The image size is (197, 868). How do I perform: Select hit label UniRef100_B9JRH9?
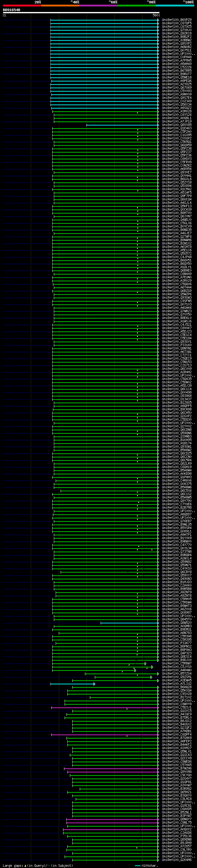[x=177, y=843]
